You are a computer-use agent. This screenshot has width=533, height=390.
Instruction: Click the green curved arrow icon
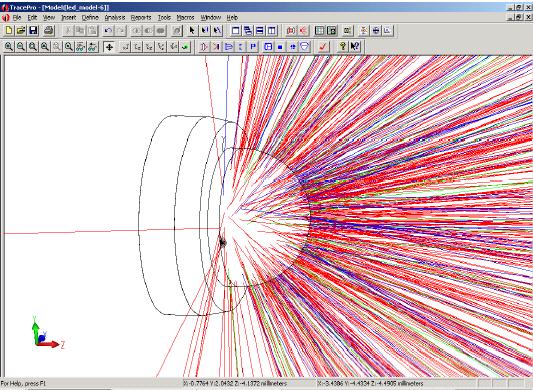[x=185, y=47]
